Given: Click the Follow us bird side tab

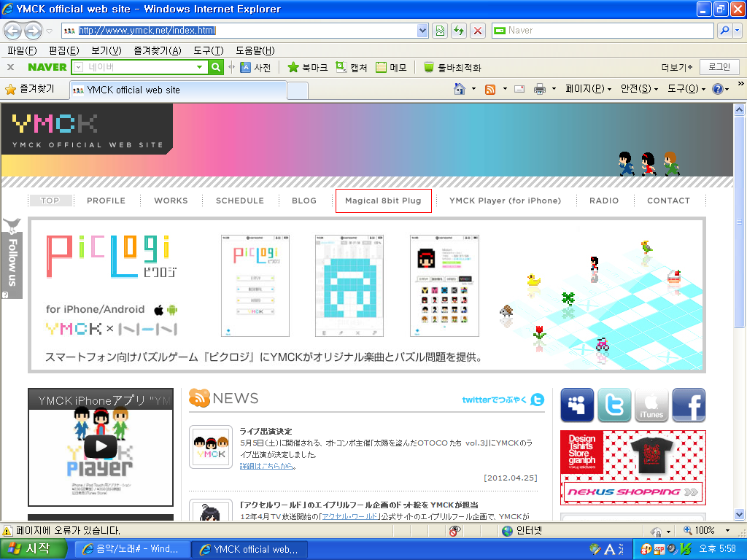Looking at the screenshot, I should pos(12,259).
